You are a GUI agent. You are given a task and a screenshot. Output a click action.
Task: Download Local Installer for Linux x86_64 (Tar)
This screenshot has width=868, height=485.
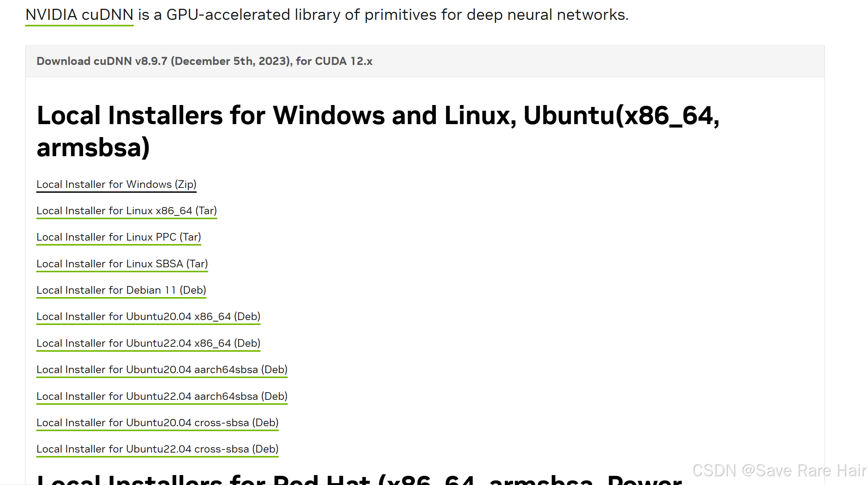127,211
